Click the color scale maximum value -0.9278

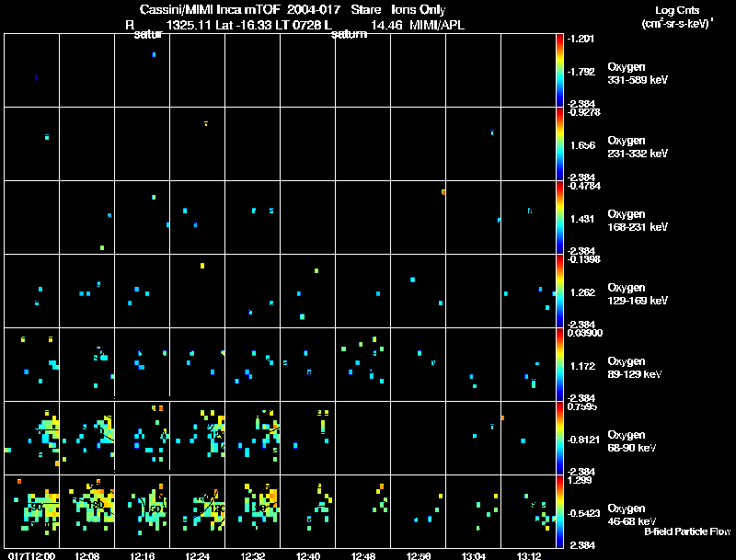click(584, 112)
